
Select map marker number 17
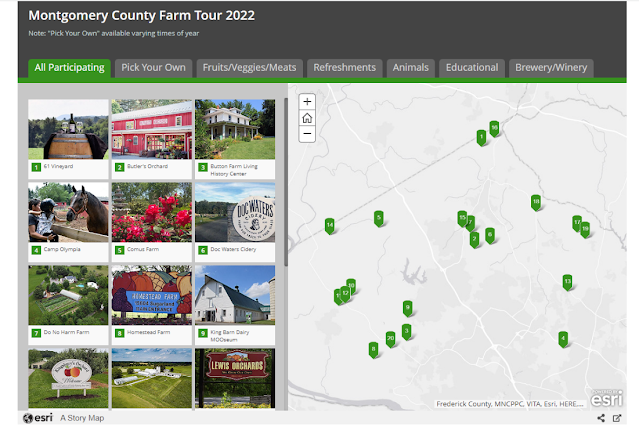tap(577, 223)
